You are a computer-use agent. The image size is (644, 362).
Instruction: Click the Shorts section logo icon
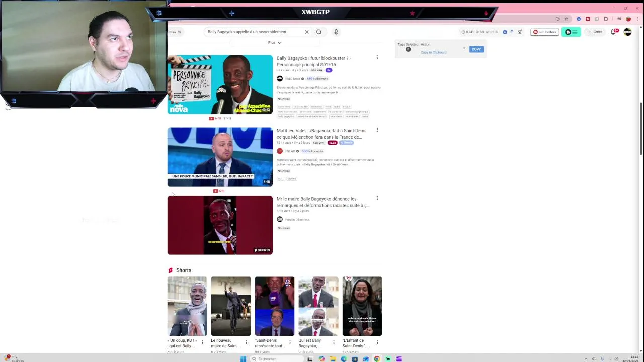(x=170, y=270)
